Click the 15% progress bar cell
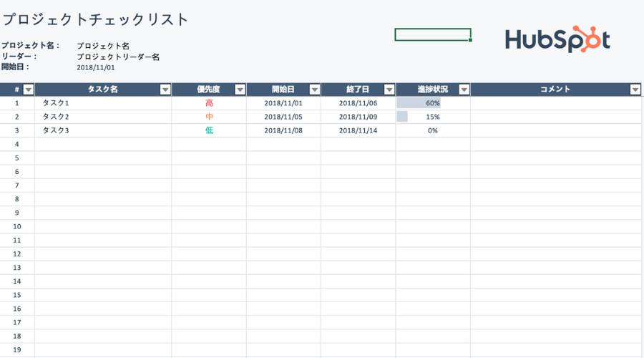Image resolution: width=644 pixels, height=358 pixels. [x=432, y=117]
